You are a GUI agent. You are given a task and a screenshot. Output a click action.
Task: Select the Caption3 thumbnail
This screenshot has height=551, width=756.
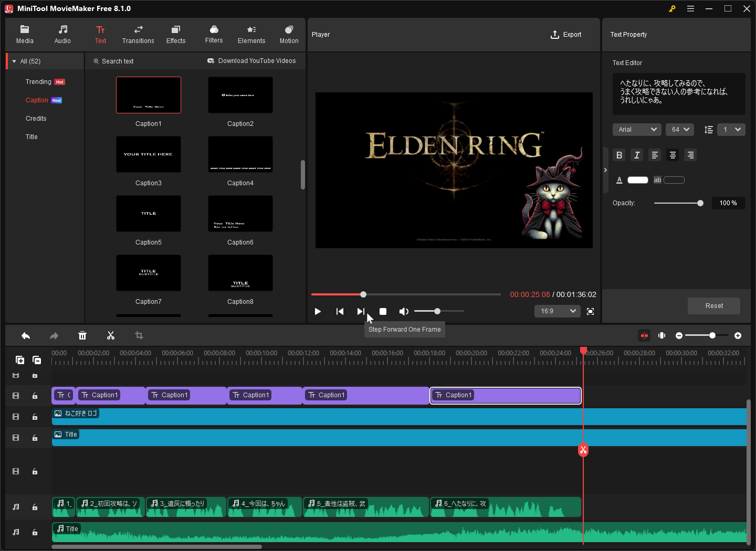click(149, 154)
